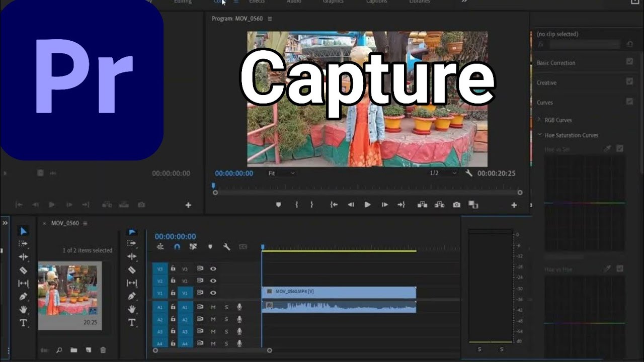Open the Program: MOV_0560 panel menu
644x362 pixels.
tap(270, 19)
